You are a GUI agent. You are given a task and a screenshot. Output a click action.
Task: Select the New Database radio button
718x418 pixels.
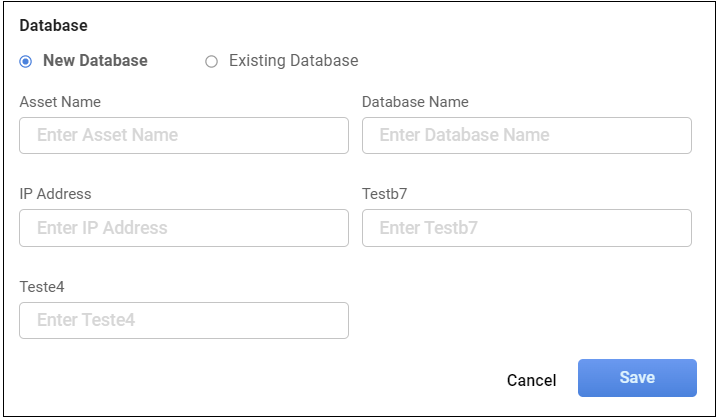coord(26,61)
